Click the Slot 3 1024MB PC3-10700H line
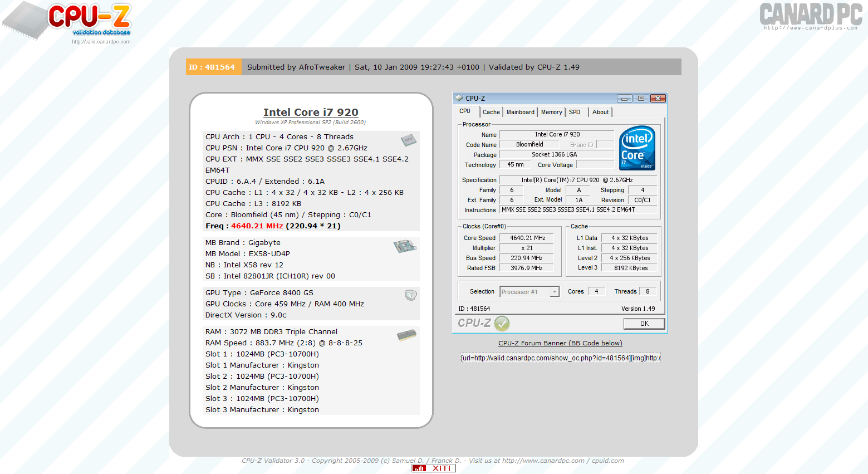This screenshot has height=474, width=868. click(x=262, y=398)
